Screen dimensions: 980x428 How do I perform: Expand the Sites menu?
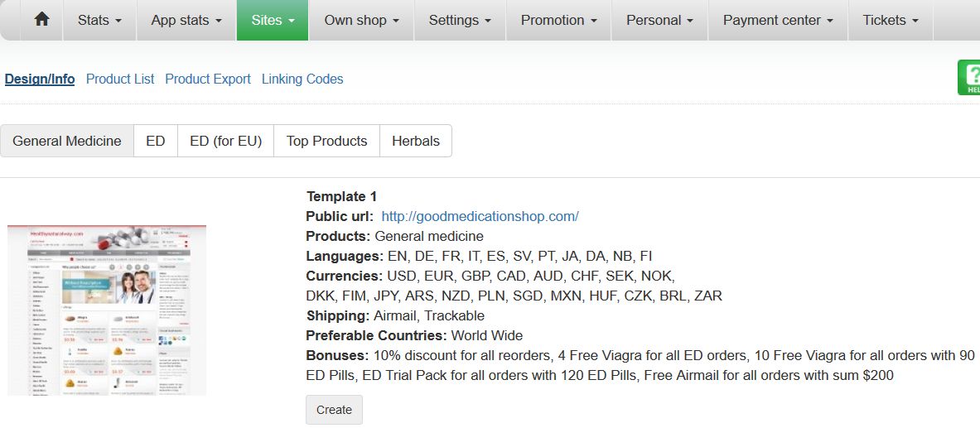click(x=273, y=20)
